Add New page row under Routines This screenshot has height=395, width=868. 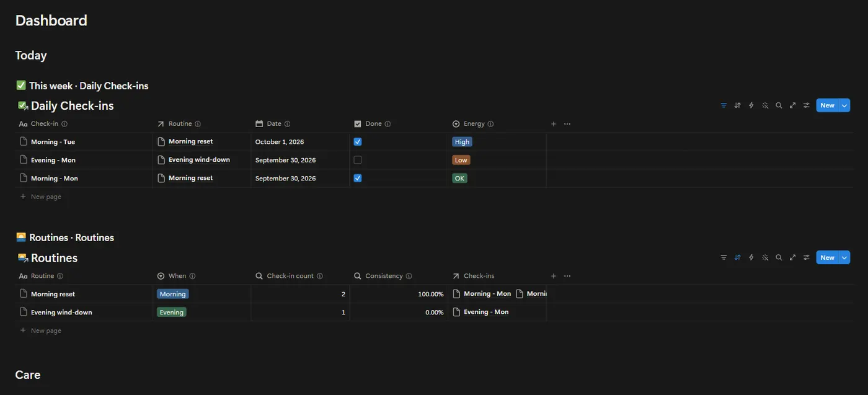point(40,331)
